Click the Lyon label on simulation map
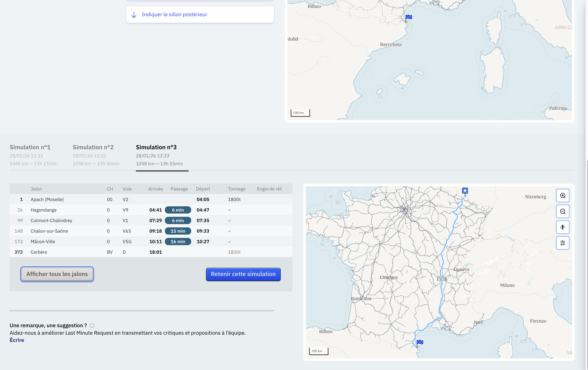588x370 pixels. [x=442, y=279]
